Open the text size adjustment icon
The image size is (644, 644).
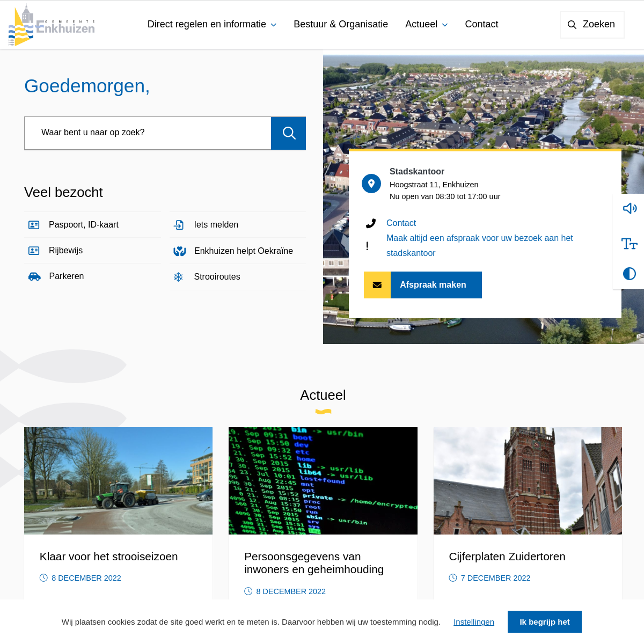(x=630, y=244)
